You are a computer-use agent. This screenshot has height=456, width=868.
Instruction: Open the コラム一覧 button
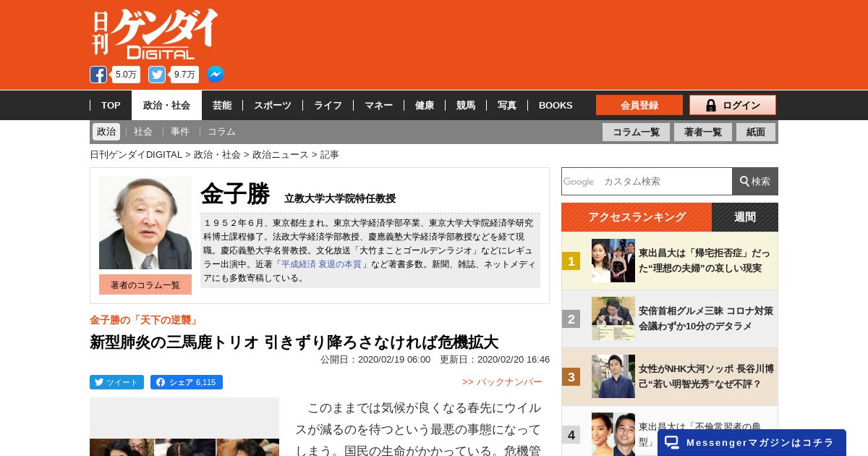[636, 132]
